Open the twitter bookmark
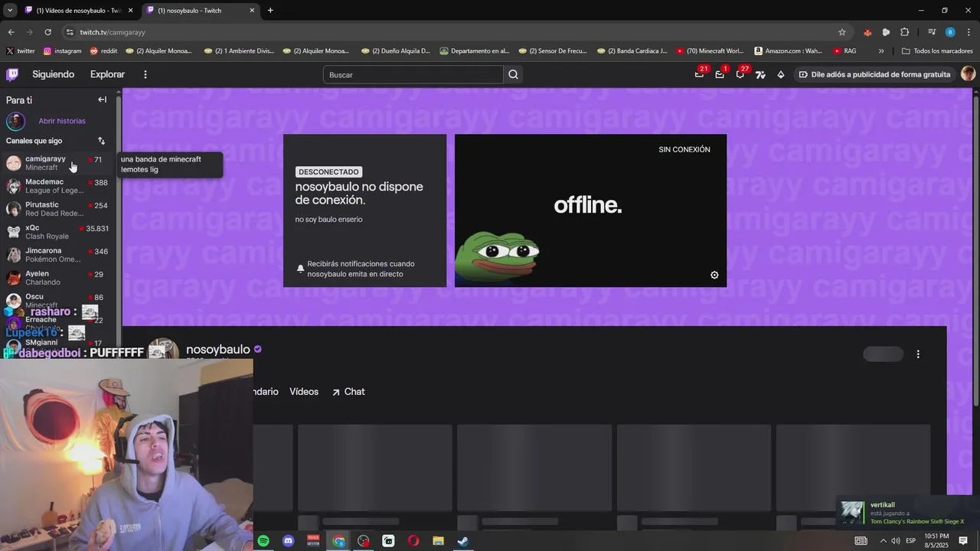The height and width of the screenshot is (551, 980). point(21,51)
